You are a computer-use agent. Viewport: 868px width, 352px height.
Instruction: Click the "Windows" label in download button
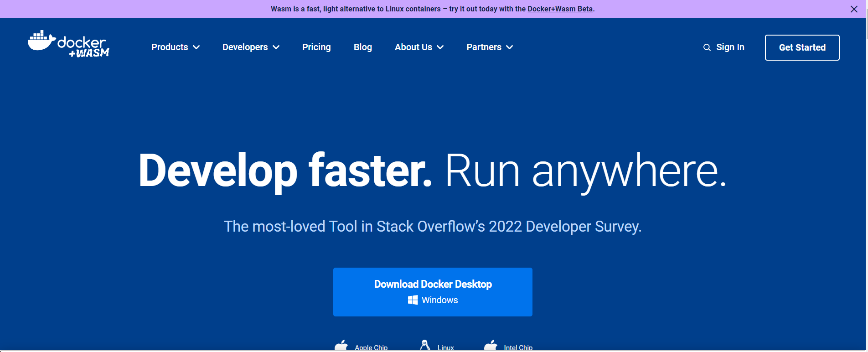click(439, 300)
